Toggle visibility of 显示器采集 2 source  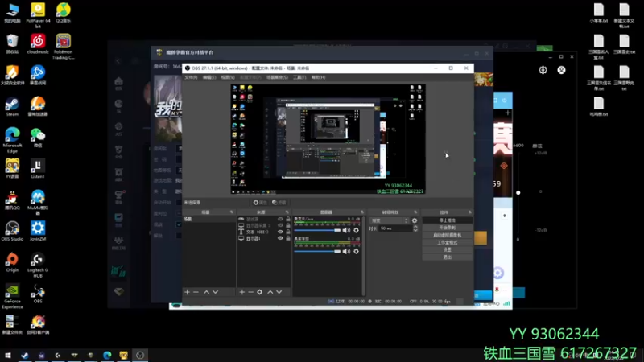(x=280, y=225)
